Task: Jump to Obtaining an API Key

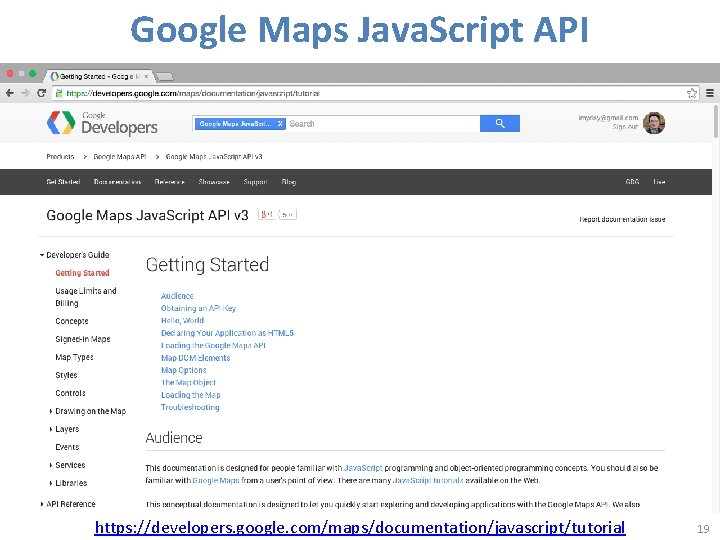Action: tap(198, 308)
